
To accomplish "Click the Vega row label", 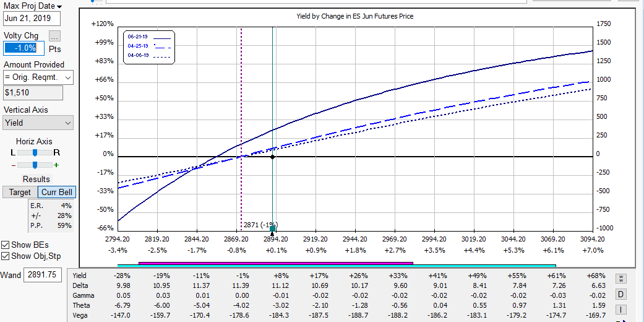I will tap(80, 315).
